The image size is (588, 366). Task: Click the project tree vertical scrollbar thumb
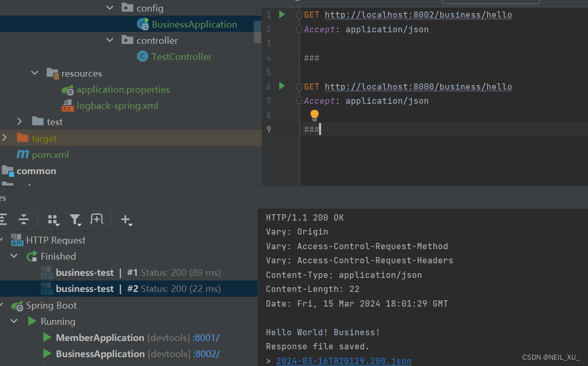click(x=258, y=32)
